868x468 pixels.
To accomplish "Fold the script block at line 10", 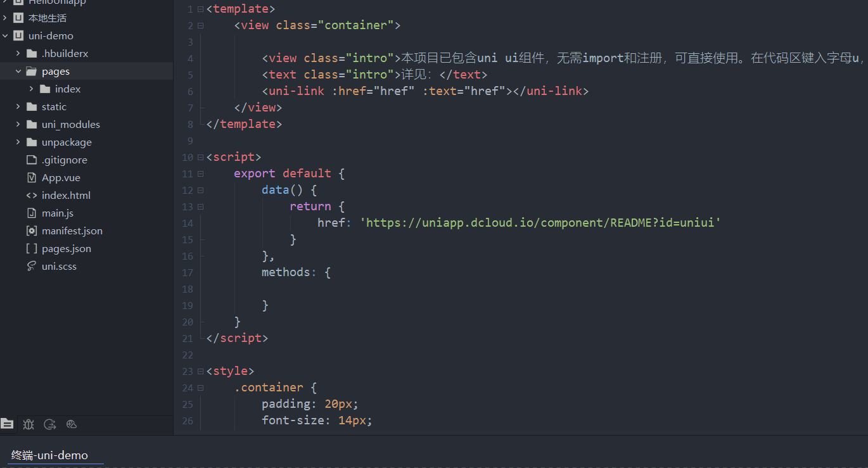I will click(200, 158).
